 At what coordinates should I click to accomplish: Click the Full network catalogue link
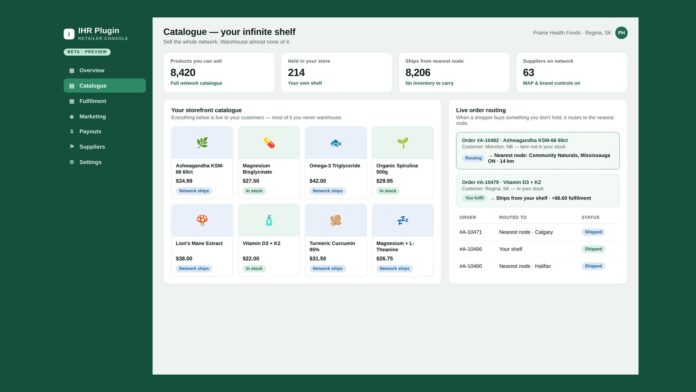196,83
